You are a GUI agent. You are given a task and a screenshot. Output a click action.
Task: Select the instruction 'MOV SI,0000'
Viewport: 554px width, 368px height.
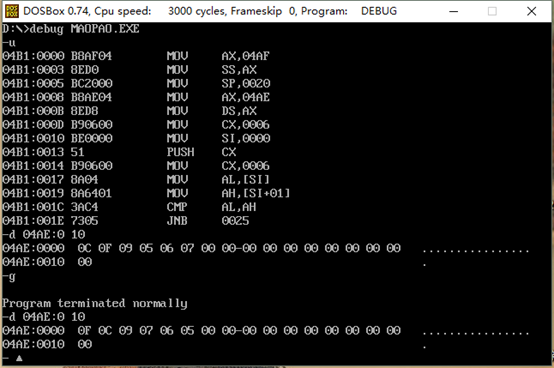(218, 138)
